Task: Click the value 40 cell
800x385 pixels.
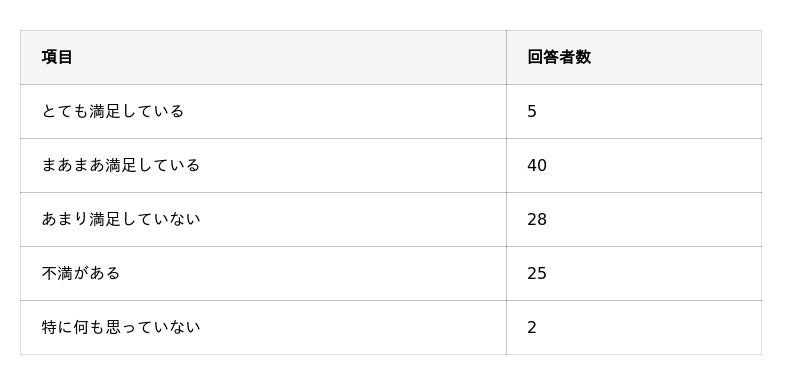Action: click(634, 165)
